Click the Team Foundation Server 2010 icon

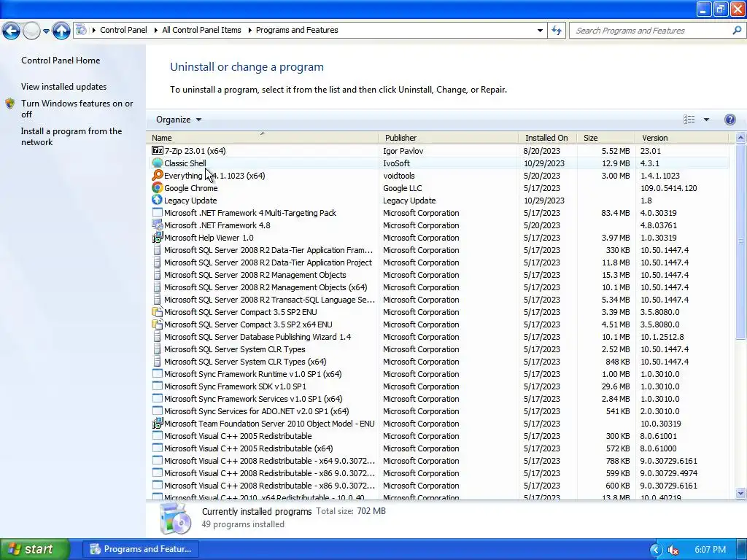[x=158, y=424]
